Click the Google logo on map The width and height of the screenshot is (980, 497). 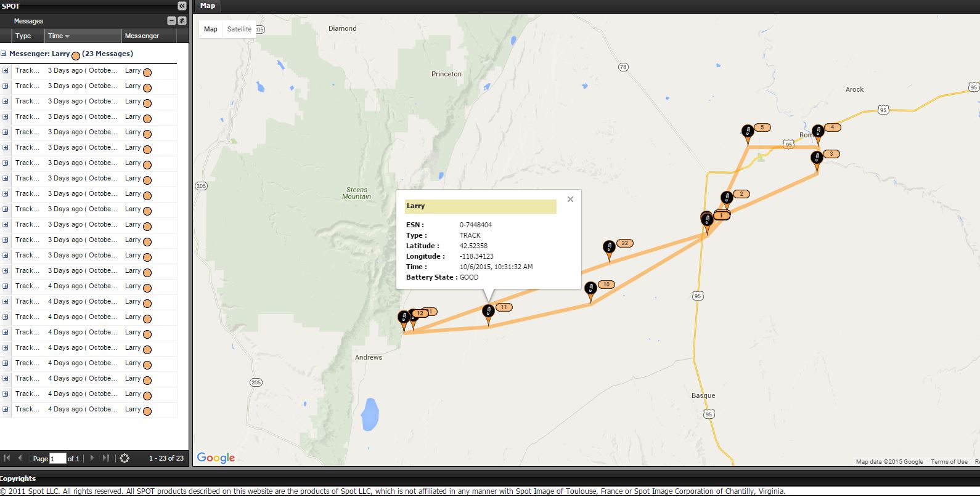[216, 458]
